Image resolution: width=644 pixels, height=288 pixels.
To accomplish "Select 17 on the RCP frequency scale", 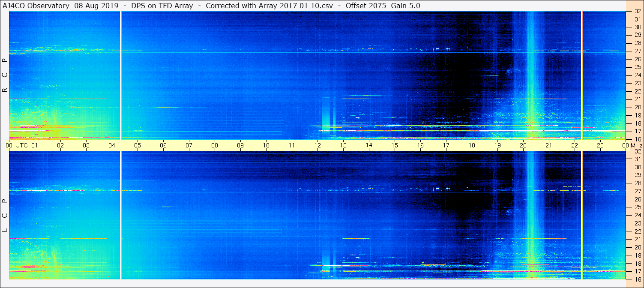I will [637, 131].
